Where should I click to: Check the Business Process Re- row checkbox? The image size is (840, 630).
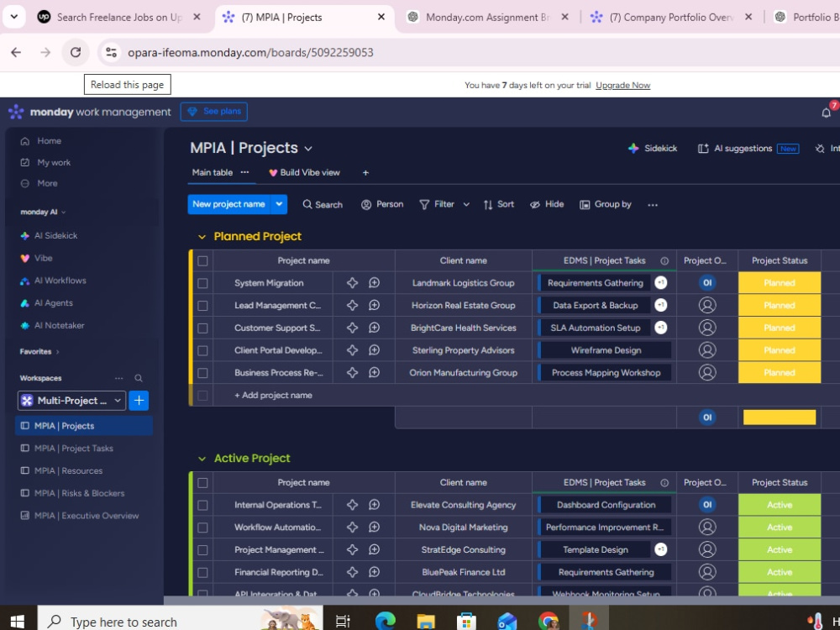[202, 374]
